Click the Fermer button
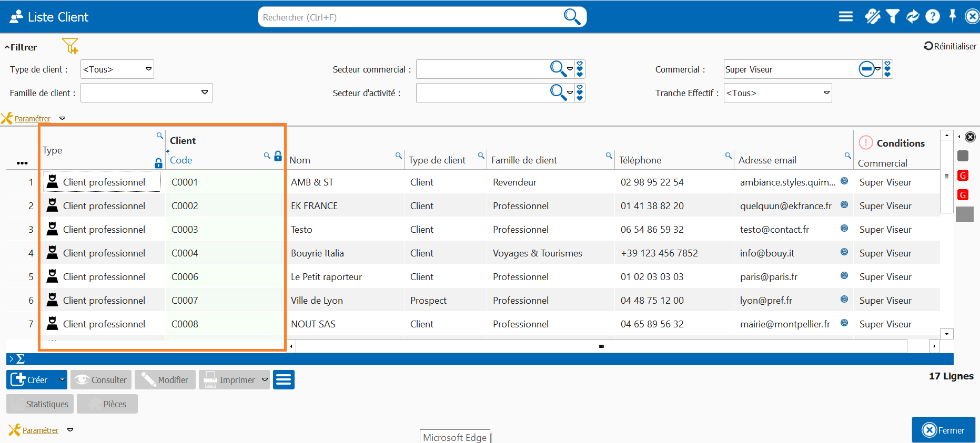Screen dimensions: 980x443 click(x=943, y=430)
